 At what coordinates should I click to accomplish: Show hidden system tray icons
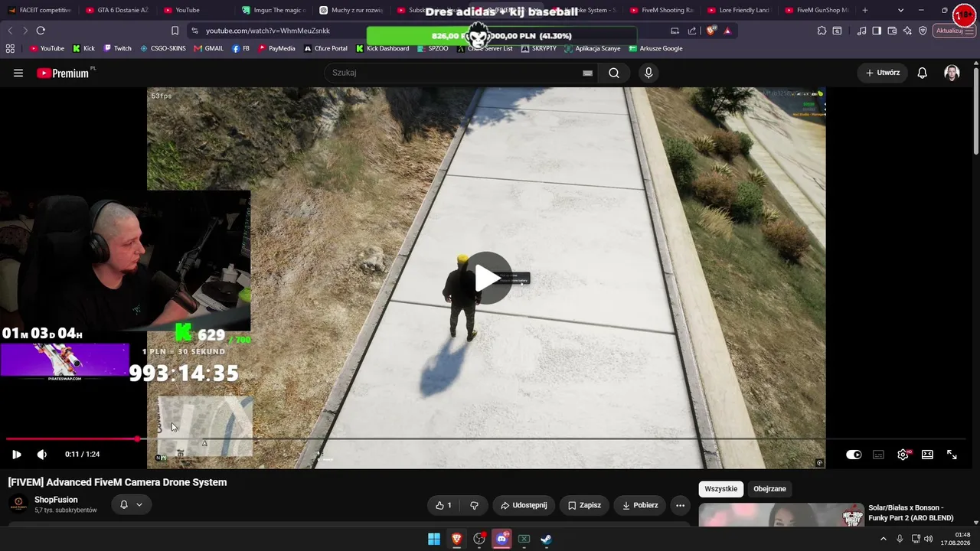pyautogui.click(x=884, y=539)
